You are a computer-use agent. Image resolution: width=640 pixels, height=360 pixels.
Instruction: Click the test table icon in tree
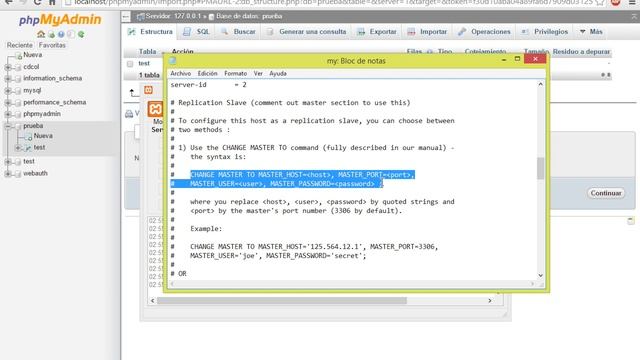[x=28, y=148]
